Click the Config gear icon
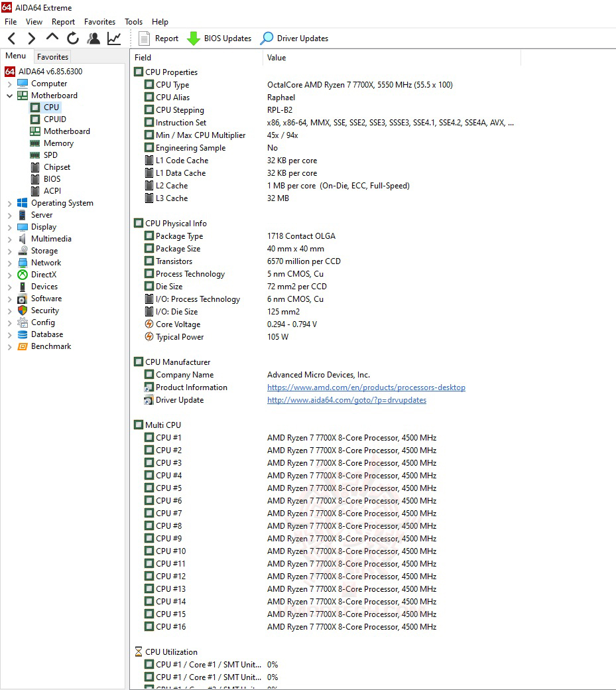Screen dimensions: 616x690 click(x=23, y=322)
